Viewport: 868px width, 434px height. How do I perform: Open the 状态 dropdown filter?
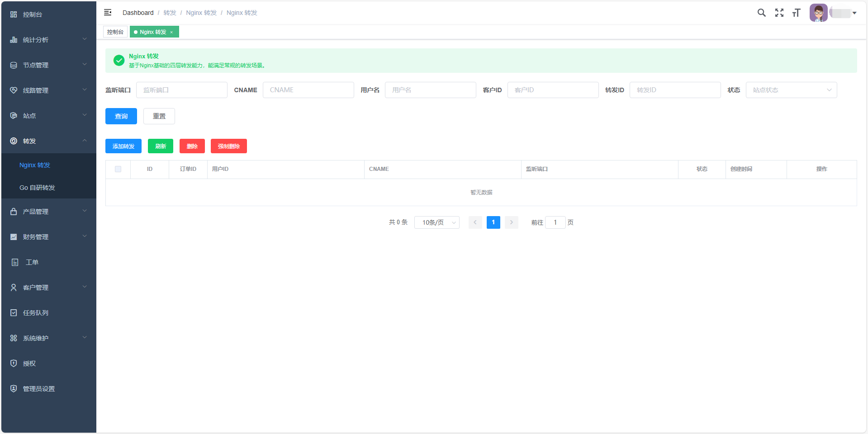pyautogui.click(x=791, y=90)
